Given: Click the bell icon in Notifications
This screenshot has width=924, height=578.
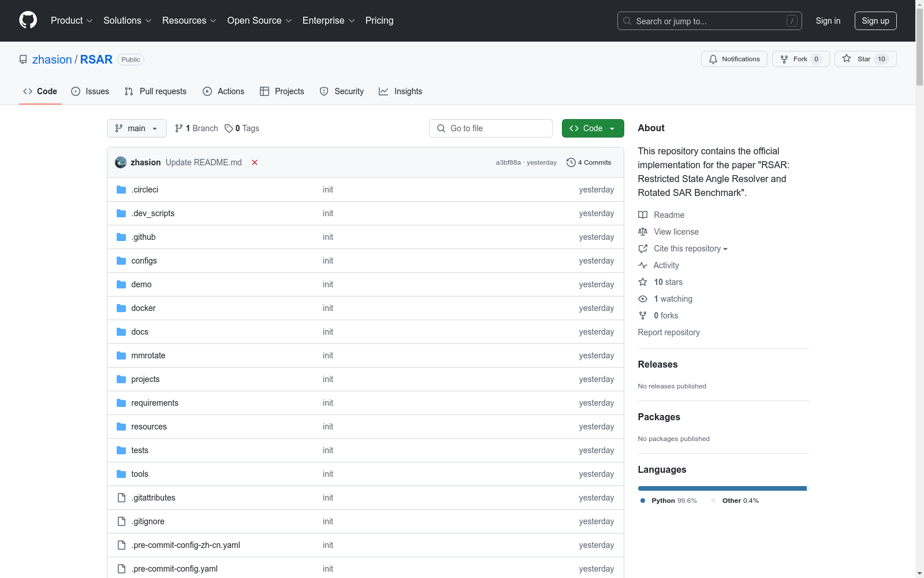Looking at the screenshot, I should [713, 59].
